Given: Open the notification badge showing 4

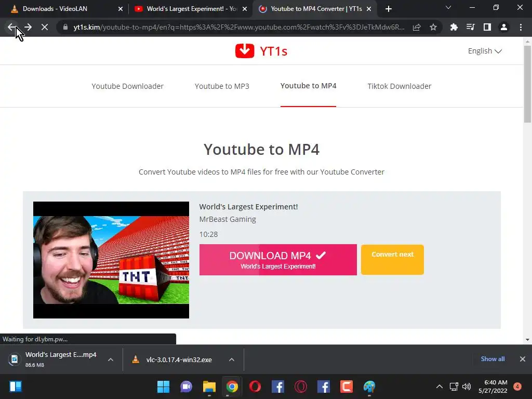Looking at the screenshot, I should [x=517, y=387].
